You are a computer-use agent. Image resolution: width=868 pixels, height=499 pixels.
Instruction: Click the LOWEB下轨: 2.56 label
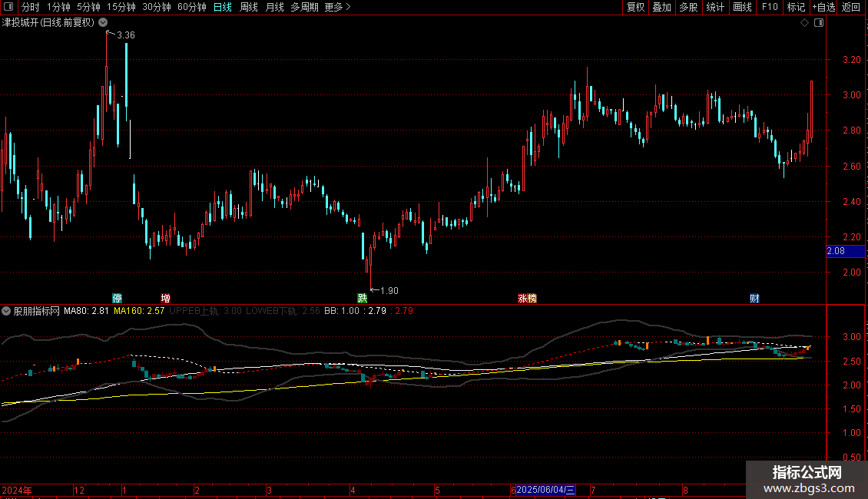(283, 311)
